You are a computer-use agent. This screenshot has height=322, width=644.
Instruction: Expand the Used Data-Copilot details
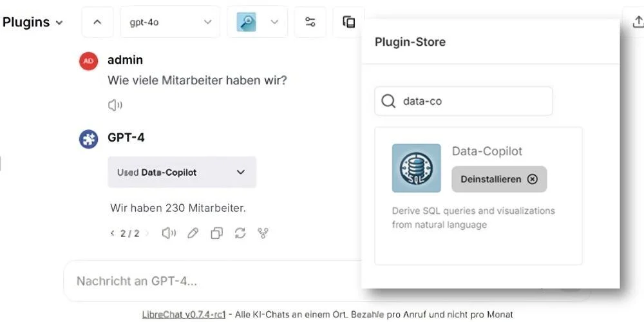tap(182, 172)
